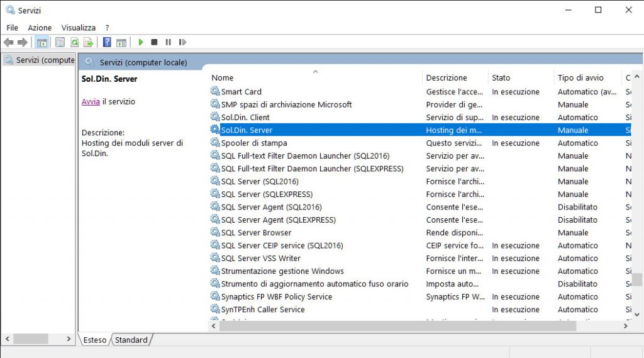Click gear icon of Spooler di stampa

click(215, 142)
